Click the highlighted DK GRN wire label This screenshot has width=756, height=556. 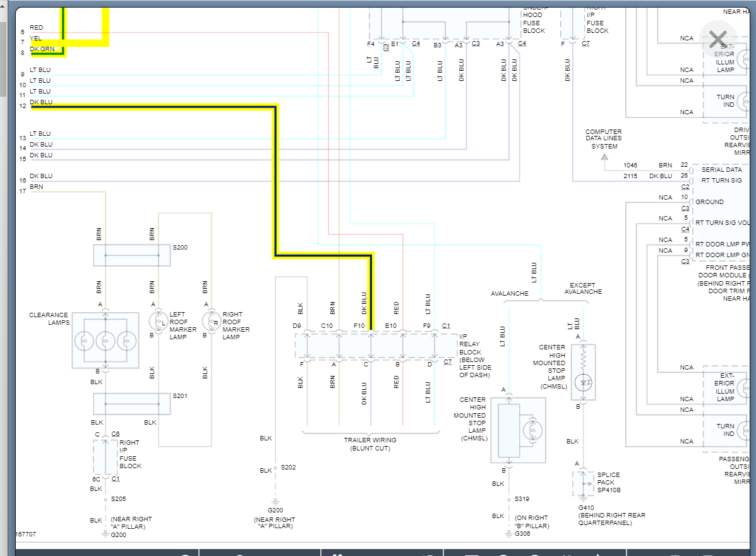pos(42,49)
